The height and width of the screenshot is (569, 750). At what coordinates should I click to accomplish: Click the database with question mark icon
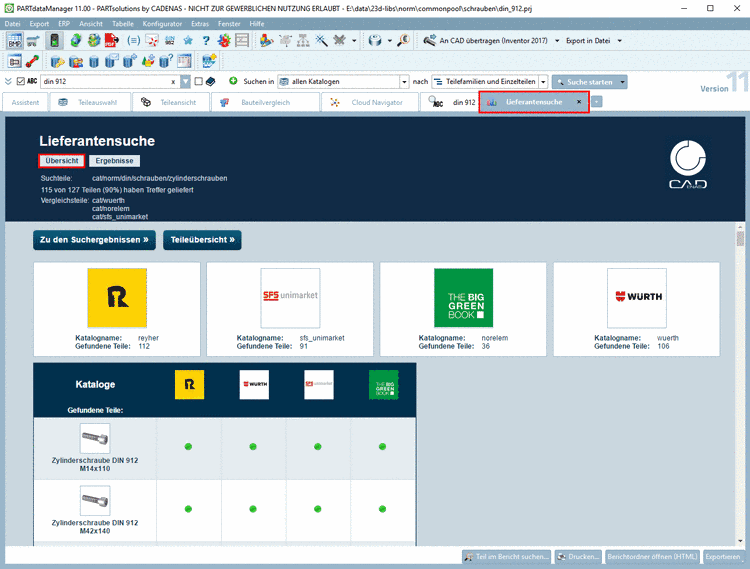coord(166,61)
